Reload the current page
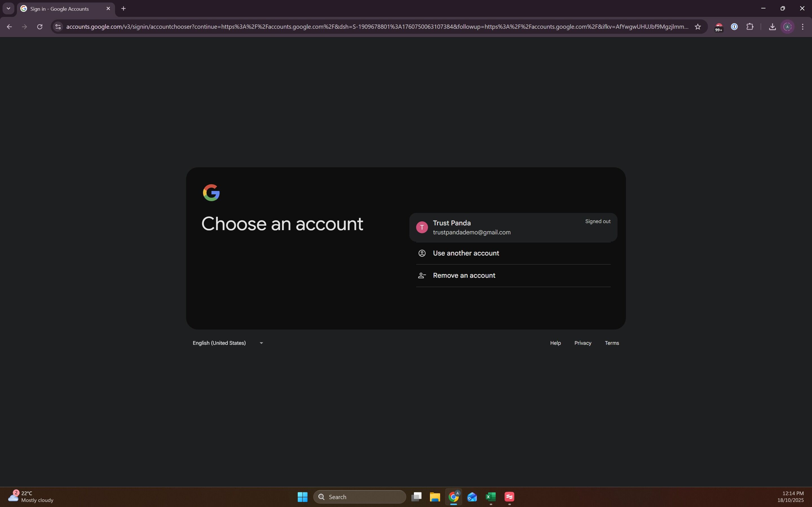812x507 pixels. [x=39, y=27]
